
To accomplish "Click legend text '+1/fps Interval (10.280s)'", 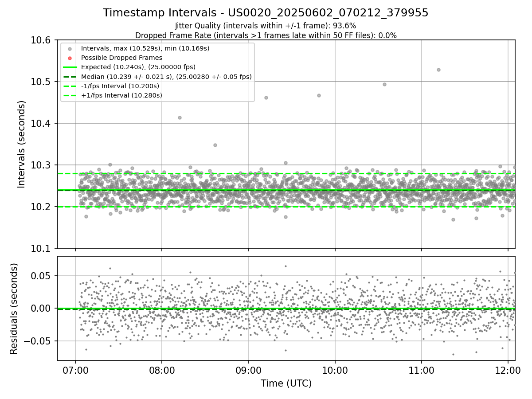I will [121, 95].
